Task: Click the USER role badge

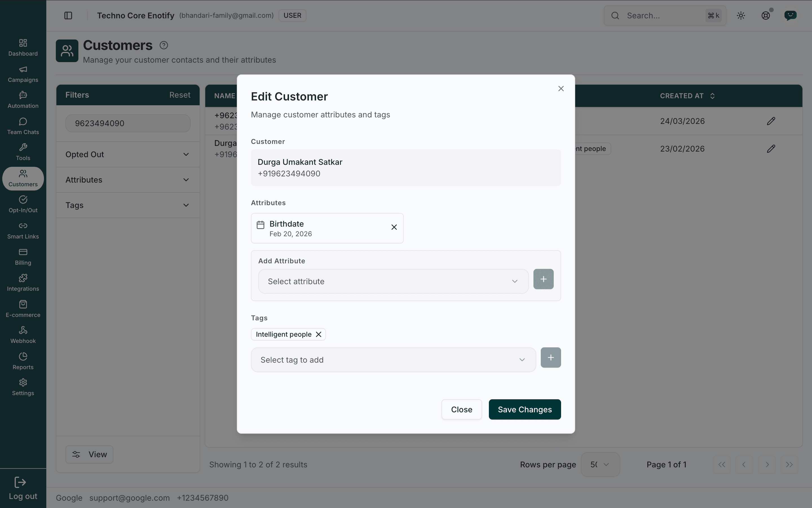Action: 292,16
